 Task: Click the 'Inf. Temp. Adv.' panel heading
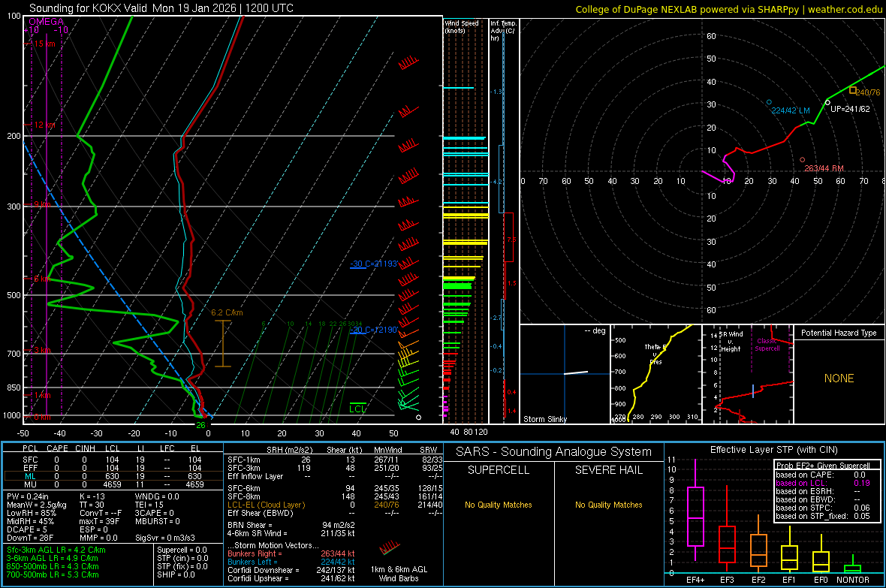click(503, 31)
